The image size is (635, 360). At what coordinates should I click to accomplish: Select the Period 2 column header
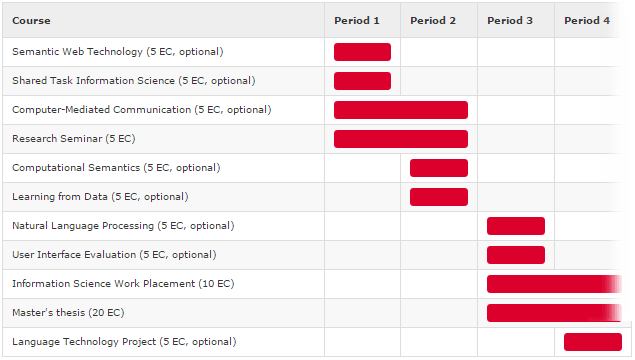[433, 21]
